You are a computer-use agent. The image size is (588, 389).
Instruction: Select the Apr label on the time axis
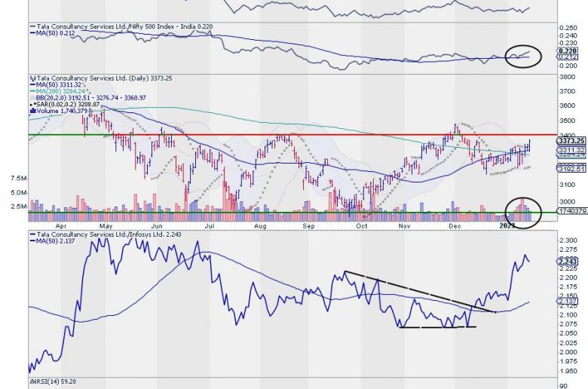pos(61,226)
